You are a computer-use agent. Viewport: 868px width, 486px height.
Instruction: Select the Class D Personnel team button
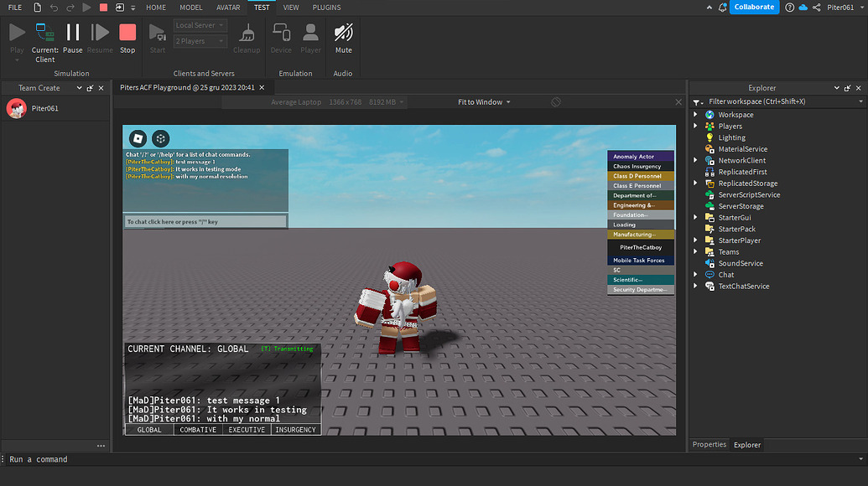click(640, 175)
